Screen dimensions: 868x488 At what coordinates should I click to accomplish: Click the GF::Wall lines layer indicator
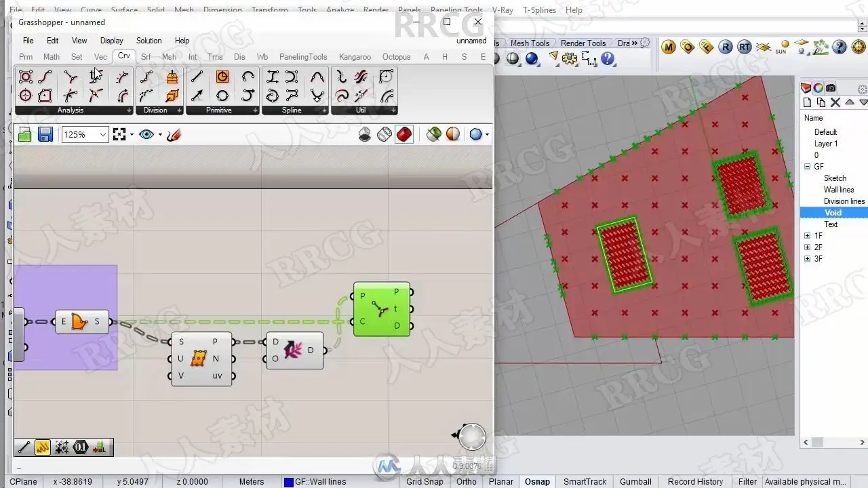(x=320, y=482)
